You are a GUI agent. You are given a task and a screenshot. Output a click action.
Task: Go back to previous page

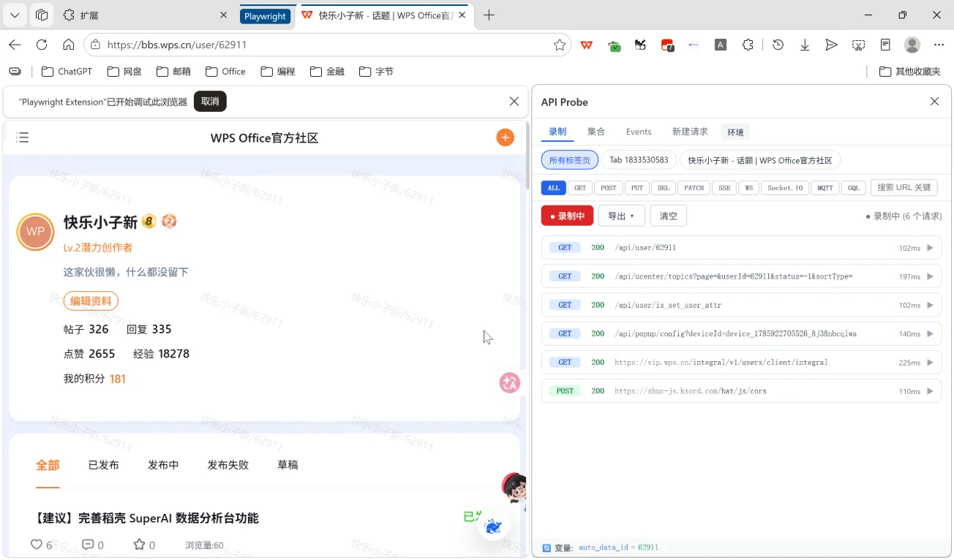pyautogui.click(x=15, y=45)
